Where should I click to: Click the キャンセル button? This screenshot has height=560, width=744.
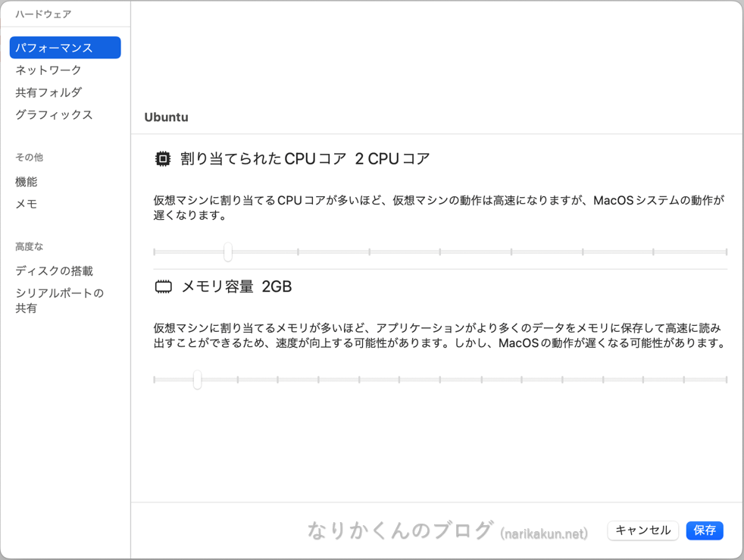coord(643,530)
